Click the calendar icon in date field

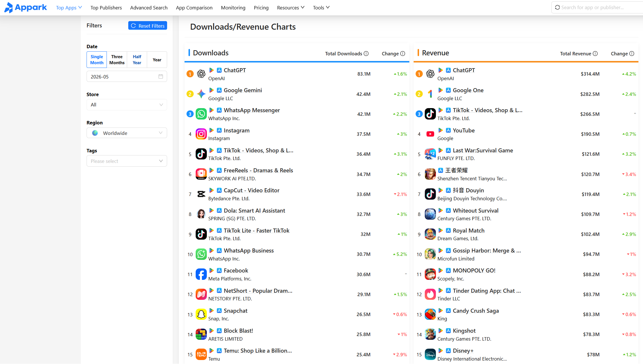161,76
